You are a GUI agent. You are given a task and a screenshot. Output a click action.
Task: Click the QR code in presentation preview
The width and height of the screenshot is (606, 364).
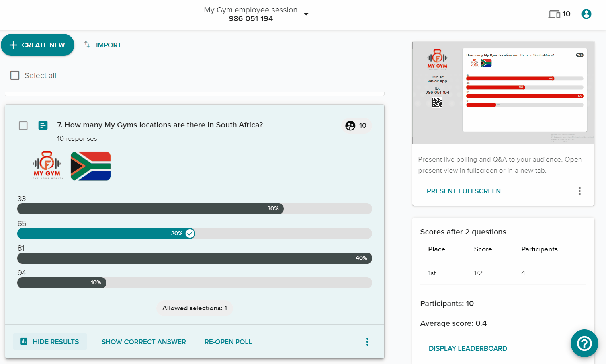point(437,102)
